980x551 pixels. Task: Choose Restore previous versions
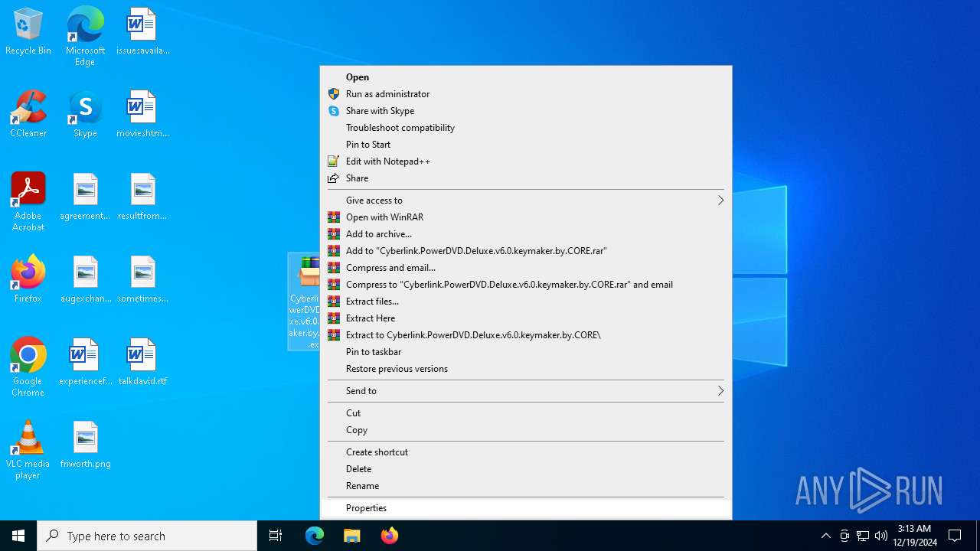(x=526, y=369)
